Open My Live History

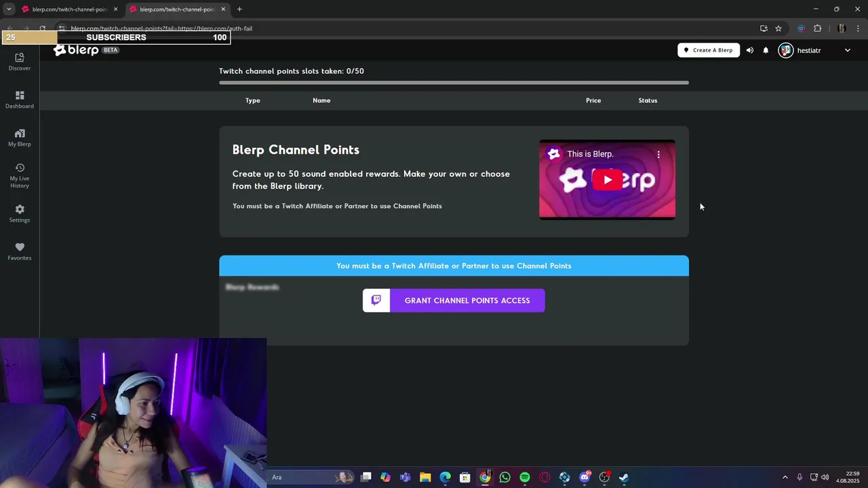[x=20, y=176]
